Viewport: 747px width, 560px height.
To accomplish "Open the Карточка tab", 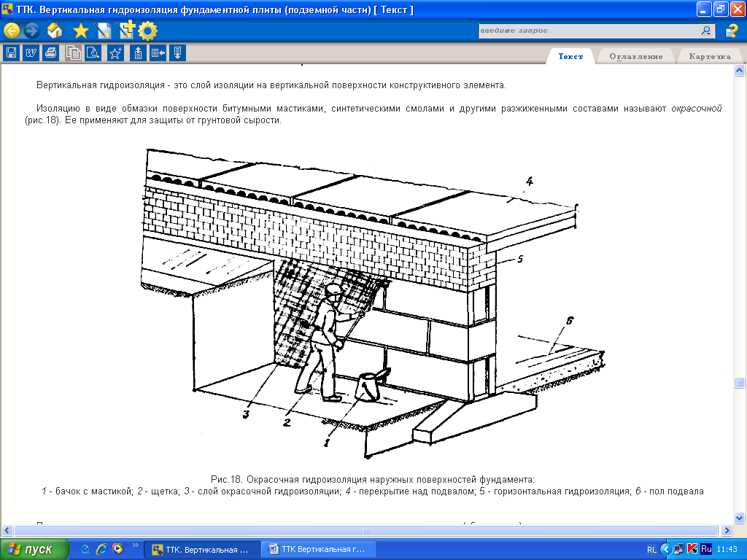I will [x=709, y=56].
